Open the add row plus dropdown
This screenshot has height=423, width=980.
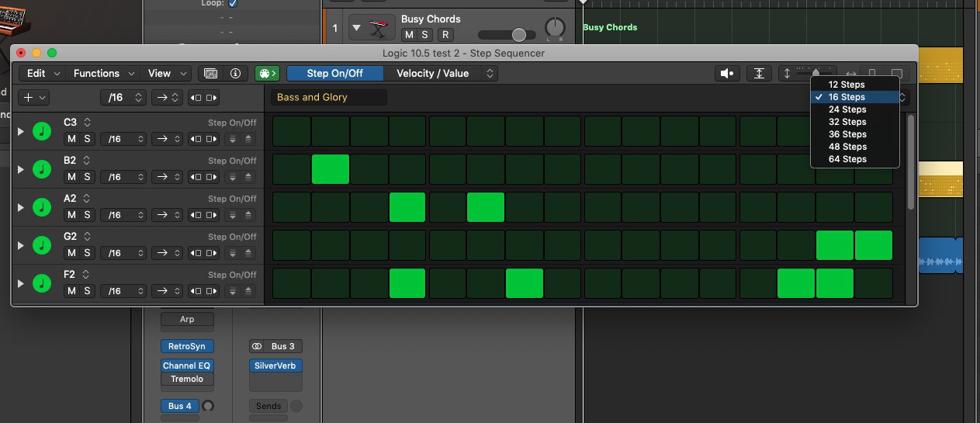(x=36, y=98)
